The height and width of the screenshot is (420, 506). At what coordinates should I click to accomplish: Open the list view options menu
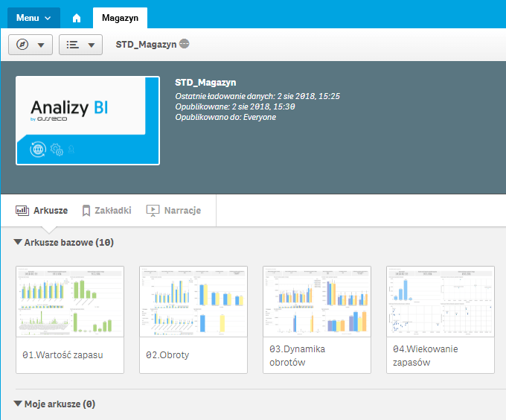coord(80,45)
